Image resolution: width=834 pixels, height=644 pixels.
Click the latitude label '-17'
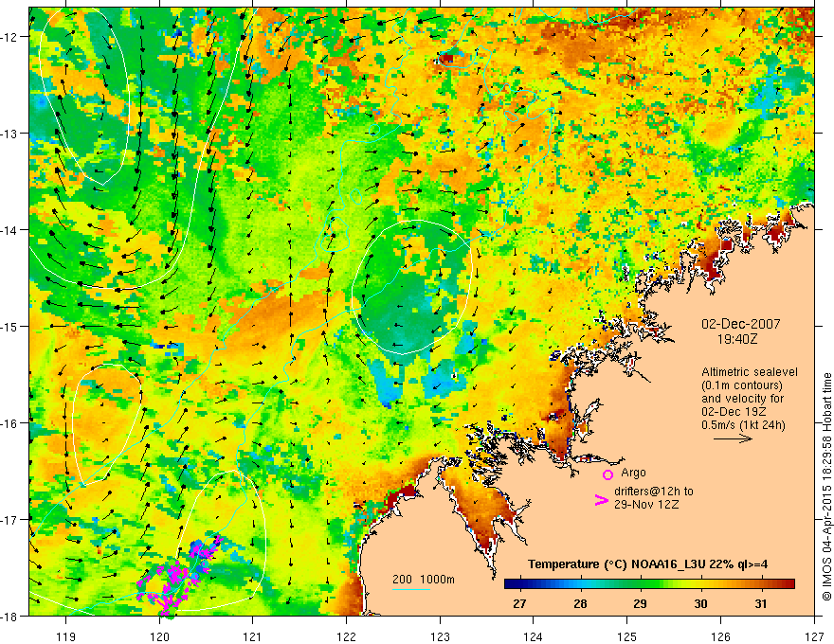10,519
